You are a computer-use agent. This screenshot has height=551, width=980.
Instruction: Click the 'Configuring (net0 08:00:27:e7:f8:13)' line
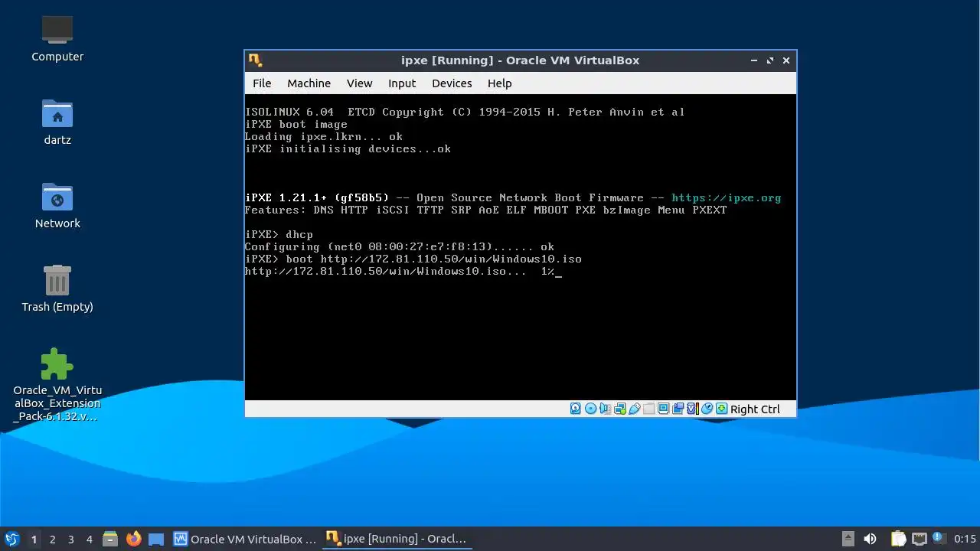click(400, 246)
